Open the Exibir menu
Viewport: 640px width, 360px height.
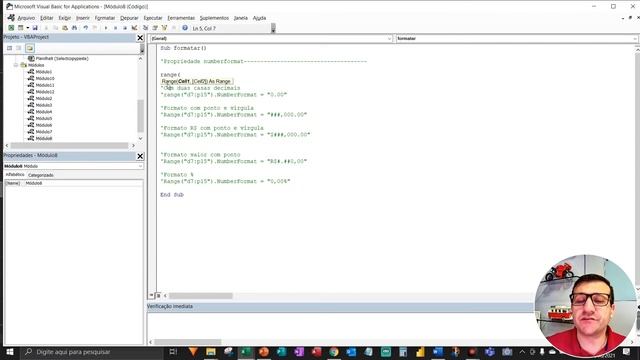tap(64, 18)
